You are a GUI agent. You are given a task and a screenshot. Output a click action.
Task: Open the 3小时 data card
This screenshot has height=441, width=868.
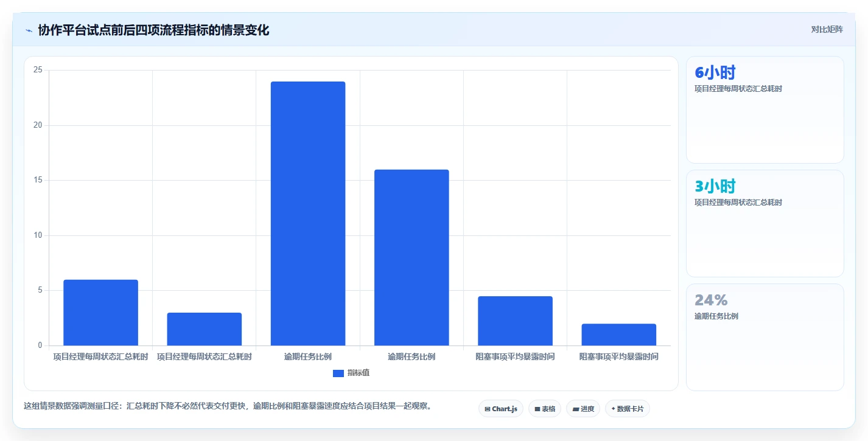point(765,224)
